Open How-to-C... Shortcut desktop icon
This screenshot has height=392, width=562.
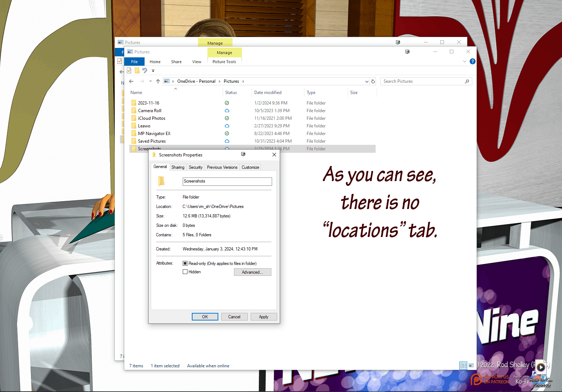pos(541,373)
